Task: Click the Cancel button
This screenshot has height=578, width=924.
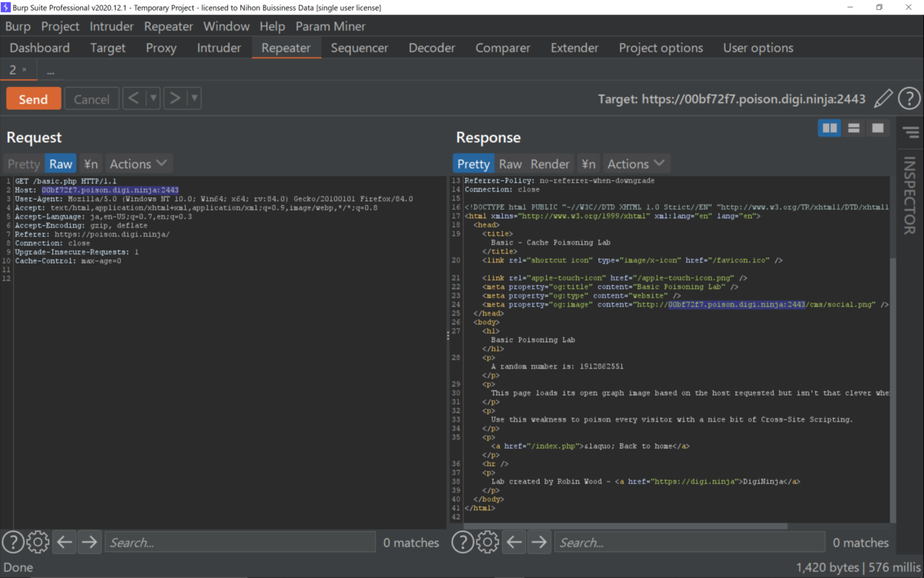Action: pos(92,99)
